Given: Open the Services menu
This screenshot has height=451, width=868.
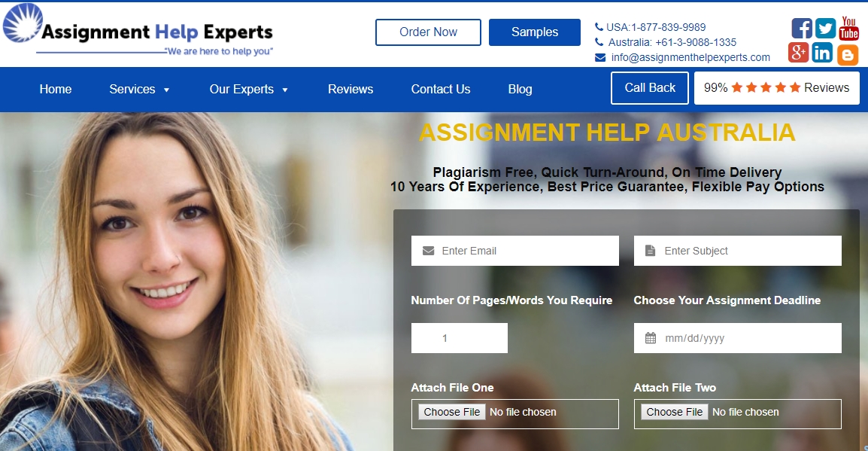Looking at the screenshot, I should click(132, 89).
